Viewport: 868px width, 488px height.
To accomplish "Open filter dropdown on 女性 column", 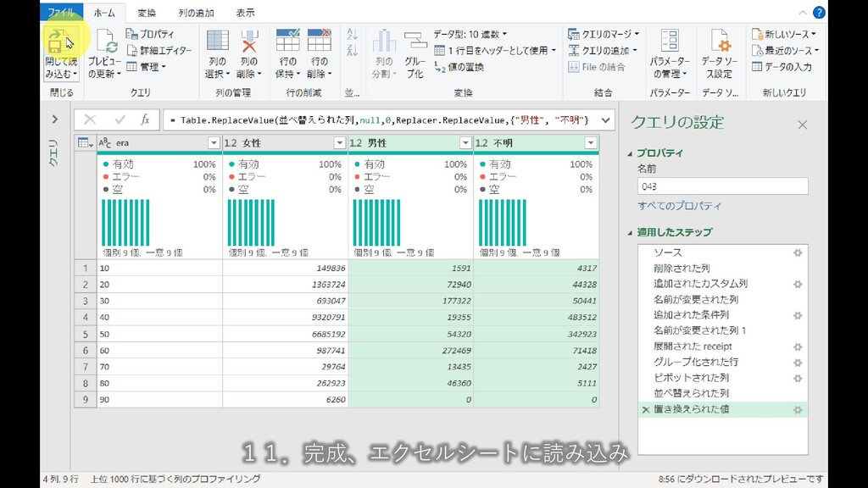I will [x=340, y=143].
